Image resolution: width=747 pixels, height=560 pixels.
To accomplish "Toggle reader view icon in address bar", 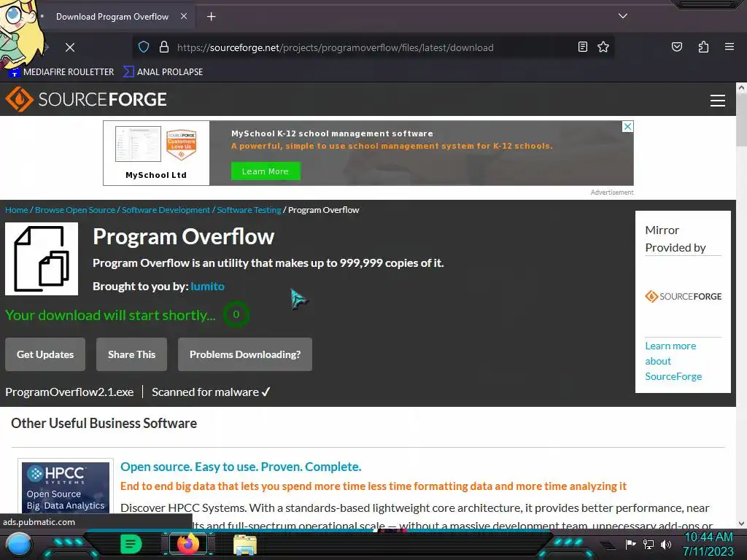I will (582, 47).
